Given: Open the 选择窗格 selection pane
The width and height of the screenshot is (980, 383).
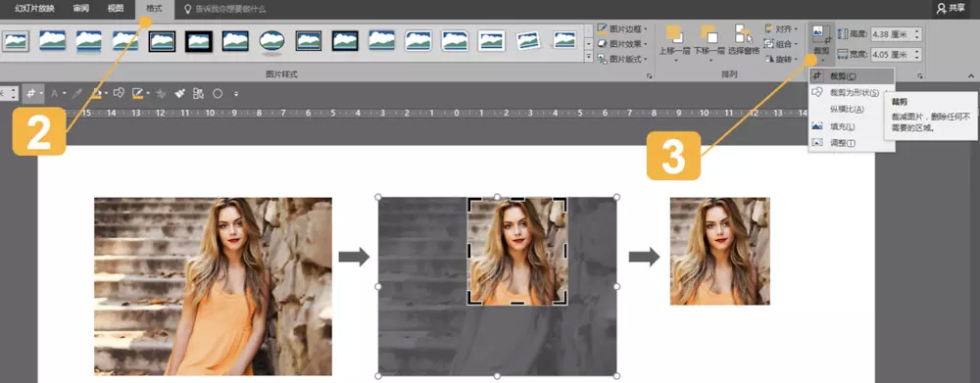Looking at the screenshot, I should pos(743,40).
